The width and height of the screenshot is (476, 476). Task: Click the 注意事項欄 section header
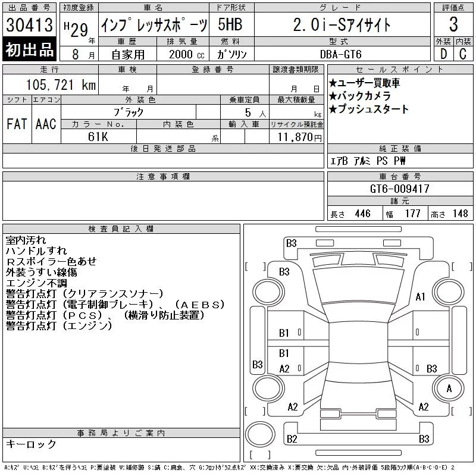point(163,176)
